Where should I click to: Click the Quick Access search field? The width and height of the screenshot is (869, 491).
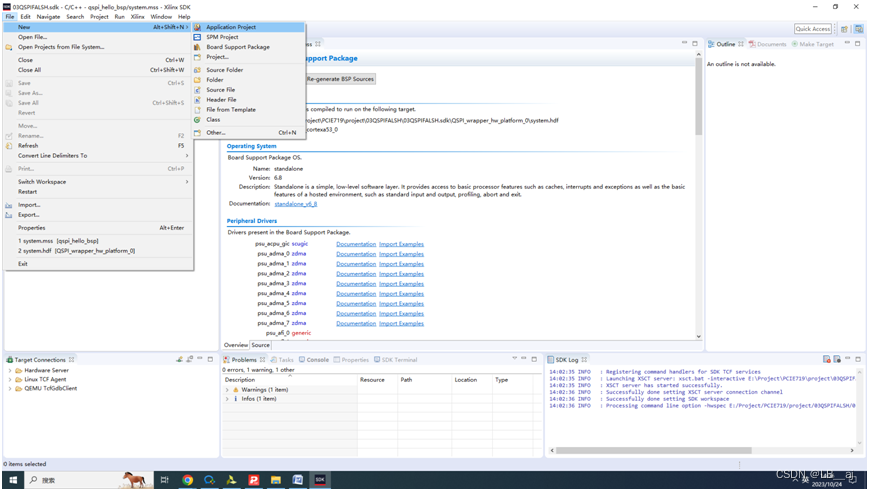click(812, 29)
